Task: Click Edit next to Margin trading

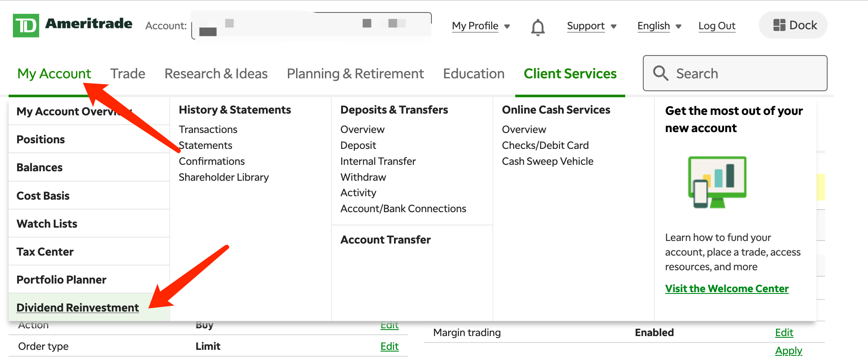Action: point(784,333)
